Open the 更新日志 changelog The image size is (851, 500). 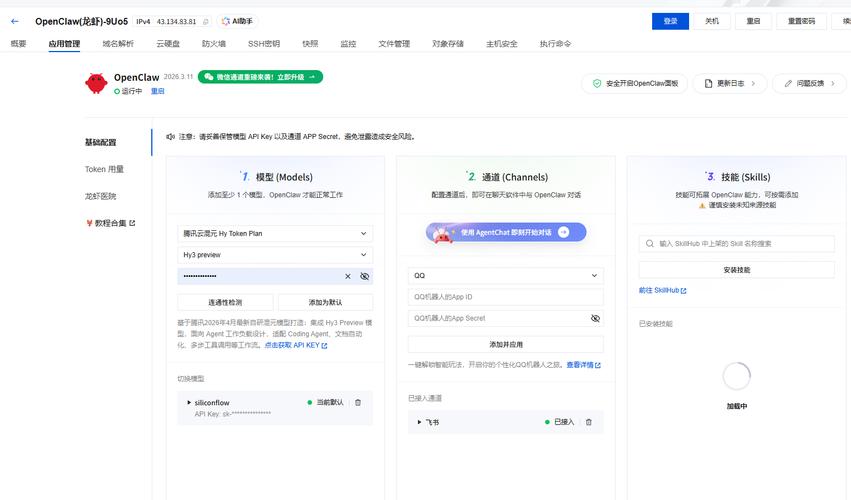pyautogui.click(x=730, y=84)
